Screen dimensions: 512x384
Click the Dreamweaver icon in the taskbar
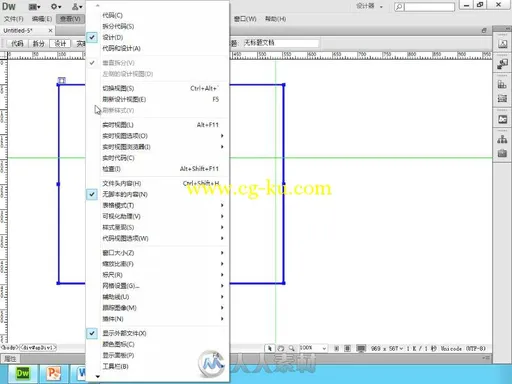[x=23, y=373]
